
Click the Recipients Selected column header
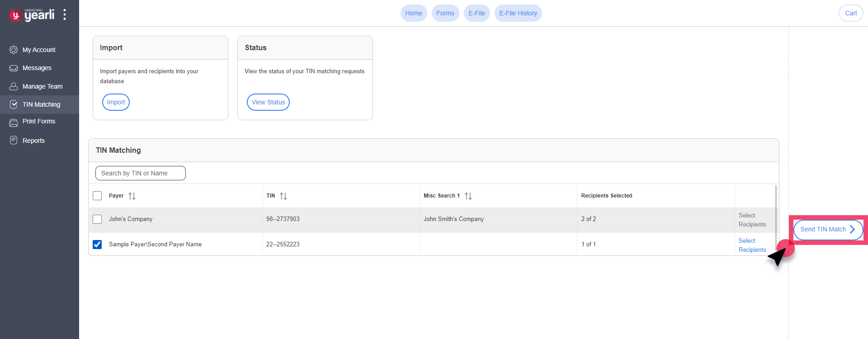click(x=607, y=196)
